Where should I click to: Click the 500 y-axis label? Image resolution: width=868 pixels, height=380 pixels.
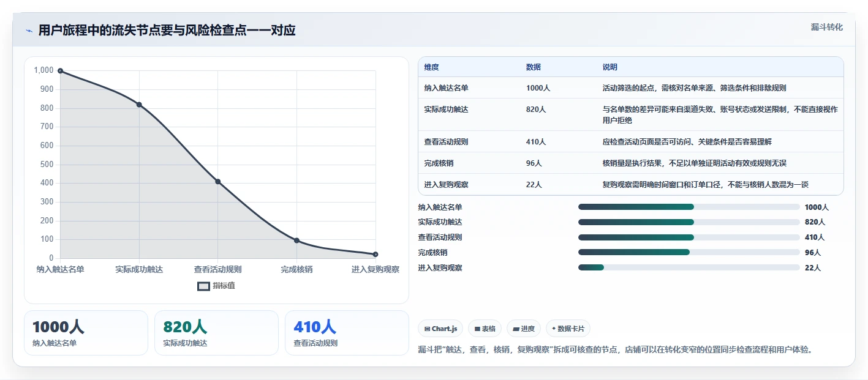coord(47,165)
